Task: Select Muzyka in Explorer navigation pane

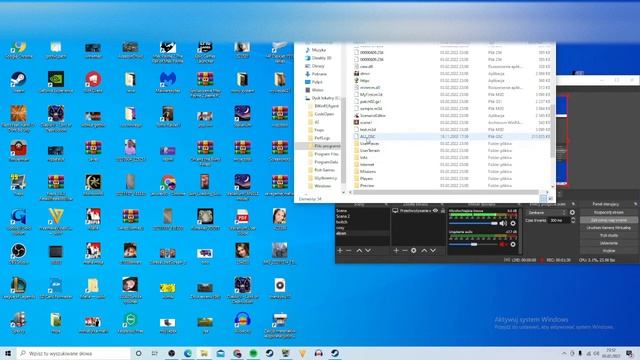Action: tap(318, 50)
